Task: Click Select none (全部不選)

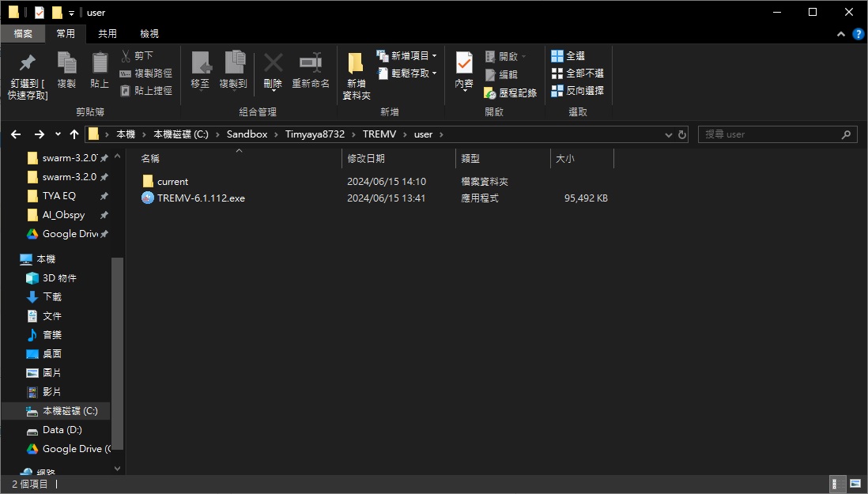Action: [577, 73]
